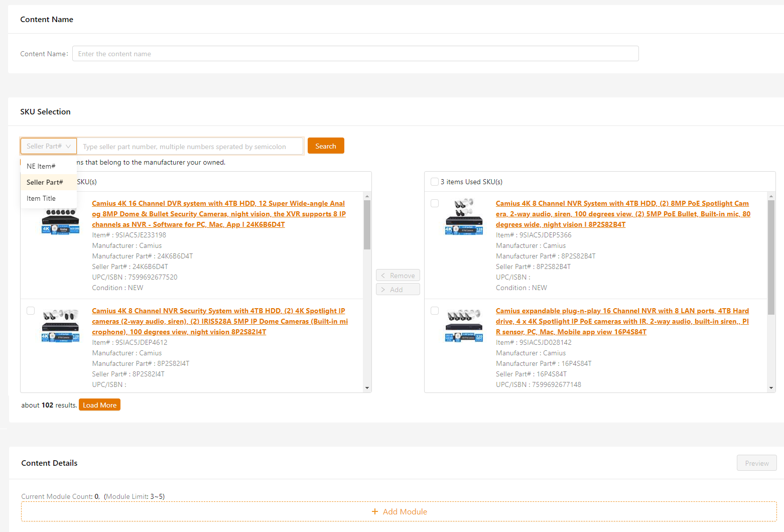
Task: Open the Camius 4K 8 Channel NVR Security System link
Action: [x=220, y=321]
